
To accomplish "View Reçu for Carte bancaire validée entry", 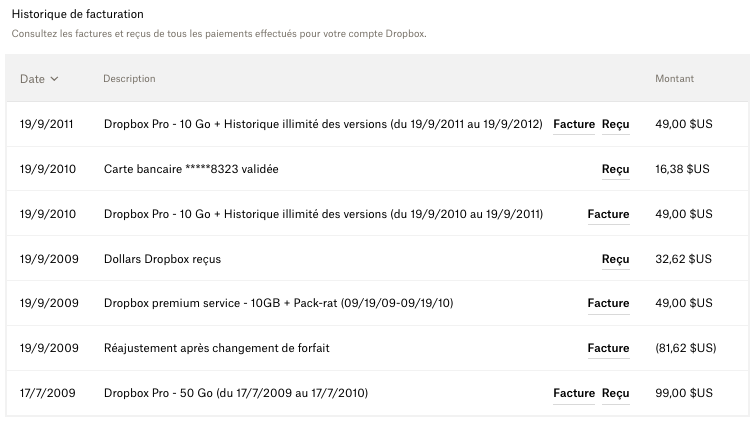I will (x=615, y=170).
